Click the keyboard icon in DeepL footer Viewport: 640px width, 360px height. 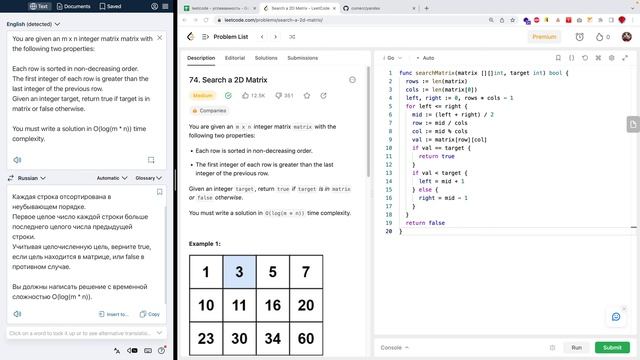click(148, 350)
